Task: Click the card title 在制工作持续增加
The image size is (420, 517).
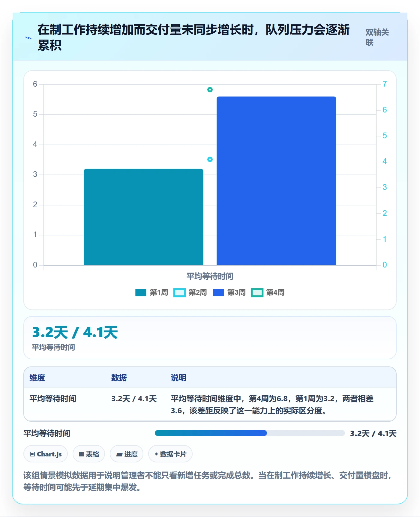Action: [x=193, y=37]
